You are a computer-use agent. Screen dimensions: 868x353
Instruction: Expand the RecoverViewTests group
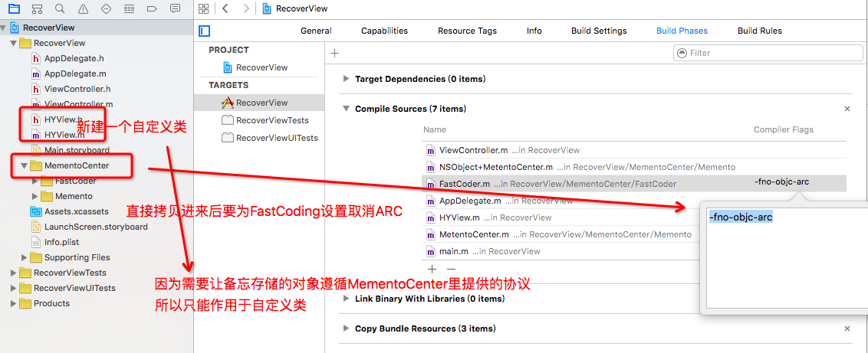(13, 273)
